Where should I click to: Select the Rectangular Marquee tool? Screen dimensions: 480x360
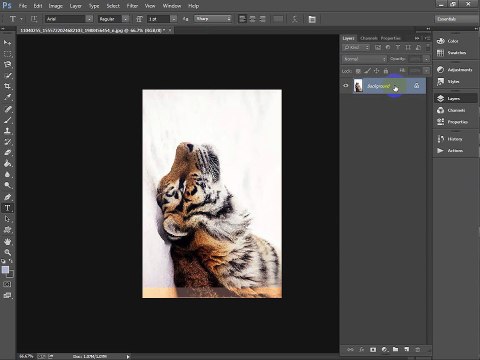tap(7, 54)
